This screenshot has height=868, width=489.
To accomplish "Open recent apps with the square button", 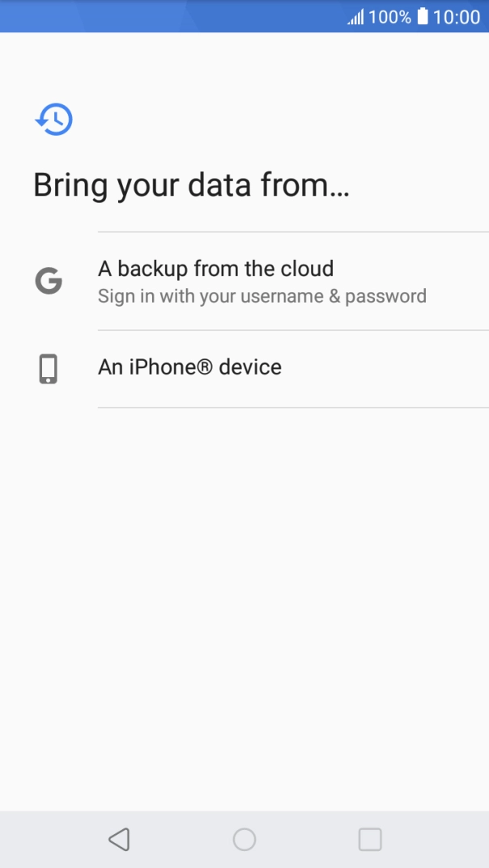I will click(370, 839).
